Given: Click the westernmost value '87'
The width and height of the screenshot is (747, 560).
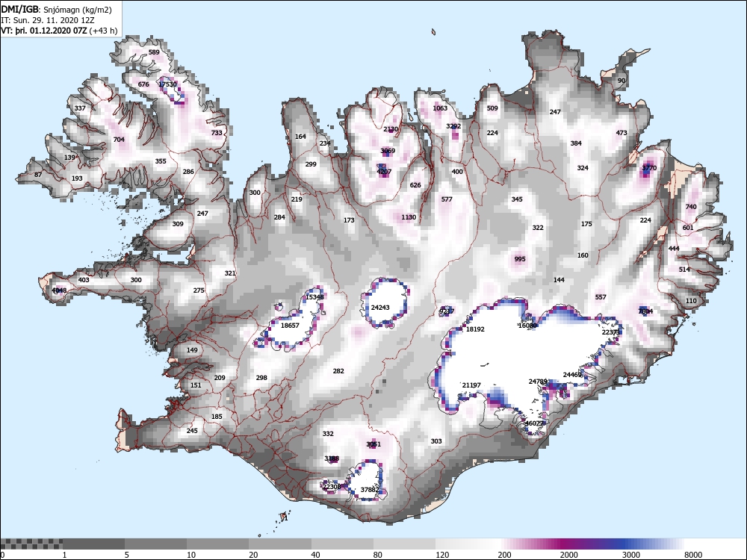Looking at the screenshot, I should (38, 175).
